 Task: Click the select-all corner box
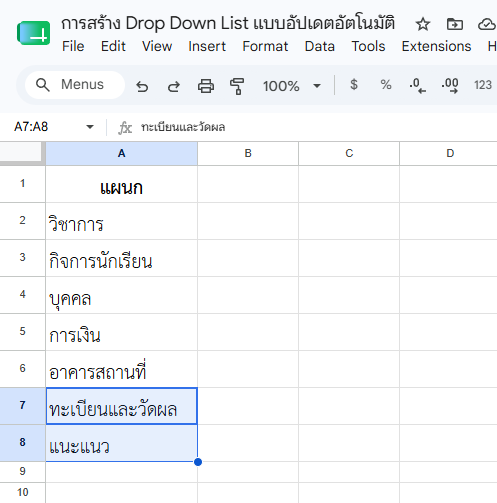[21, 153]
